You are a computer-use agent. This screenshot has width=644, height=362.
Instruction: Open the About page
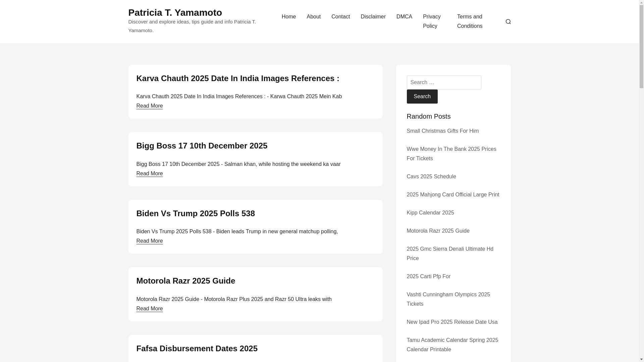(313, 17)
